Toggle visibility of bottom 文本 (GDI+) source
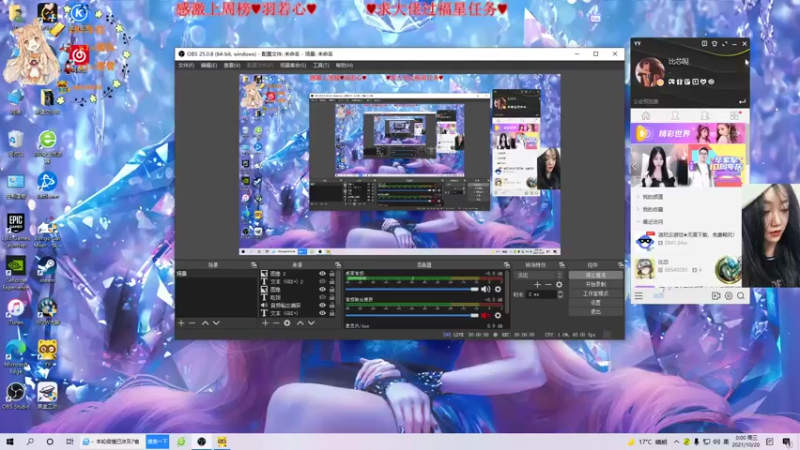The height and width of the screenshot is (450, 800). click(322, 313)
